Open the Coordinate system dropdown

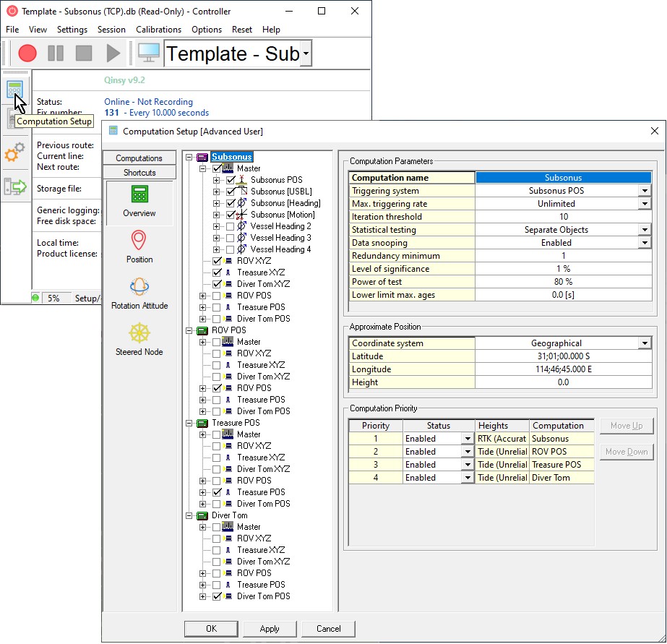click(645, 343)
